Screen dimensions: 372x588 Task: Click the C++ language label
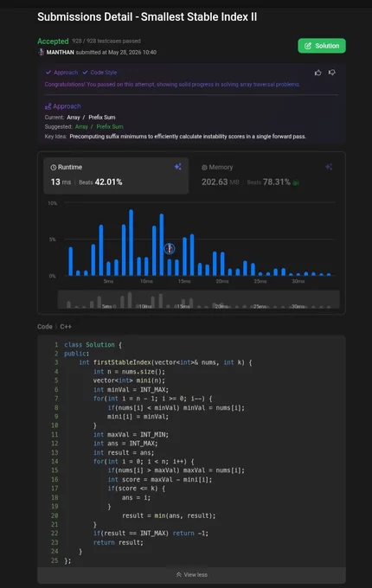pyautogui.click(x=66, y=327)
